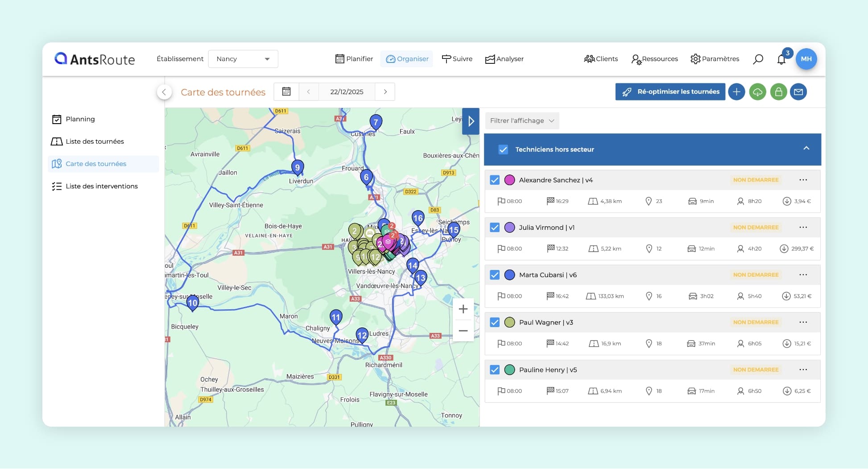The image size is (868, 469).
Task: Select Liste des interventions in sidebar
Action: pos(101,186)
